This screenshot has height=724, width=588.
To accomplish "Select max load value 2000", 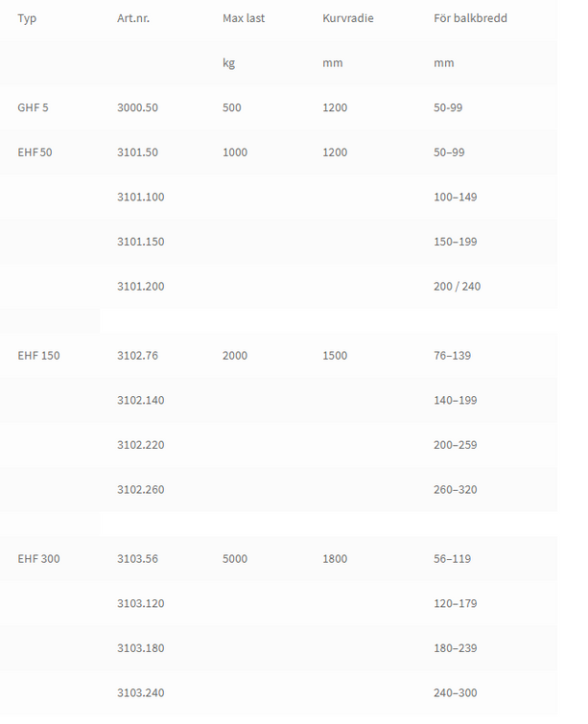I will pos(235,356).
